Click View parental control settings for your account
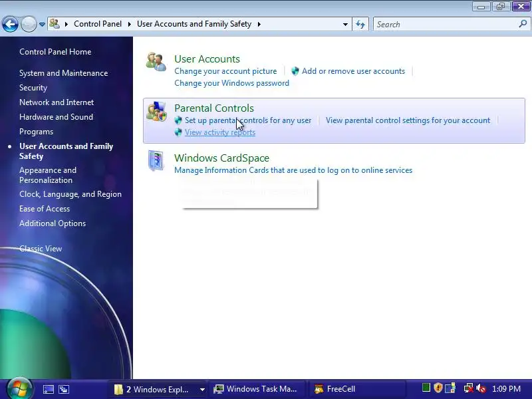Screen dimensions: 532x399 pyautogui.click(x=408, y=120)
